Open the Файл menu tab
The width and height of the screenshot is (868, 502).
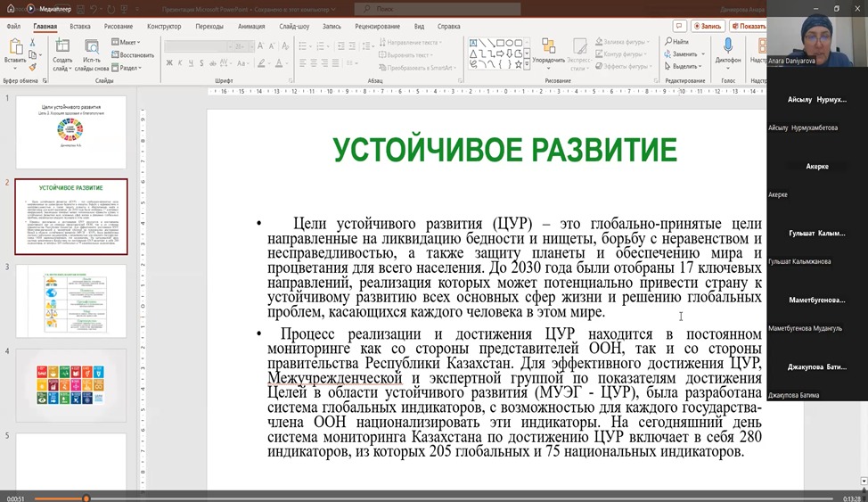tap(14, 26)
